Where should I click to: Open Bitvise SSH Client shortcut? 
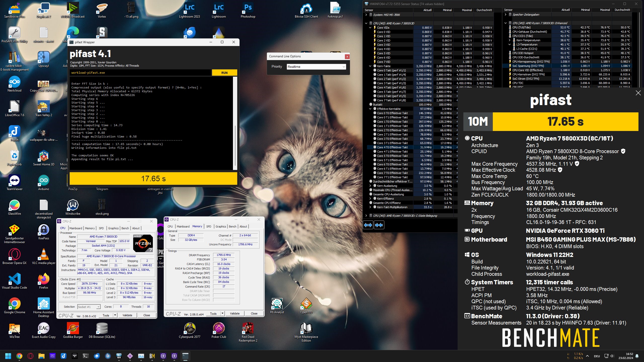pos(306,10)
